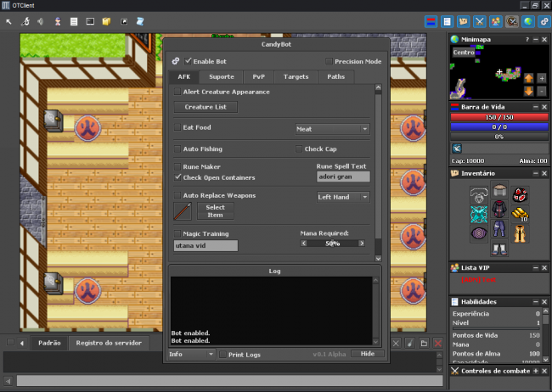Click the Rune Spell Text input field
The image size is (552, 392).
tap(342, 177)
